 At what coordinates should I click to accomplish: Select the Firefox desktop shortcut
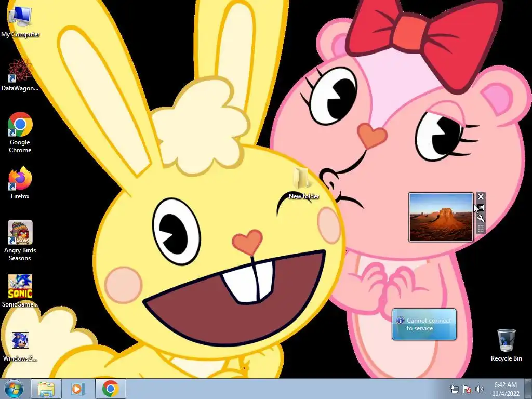20,183
